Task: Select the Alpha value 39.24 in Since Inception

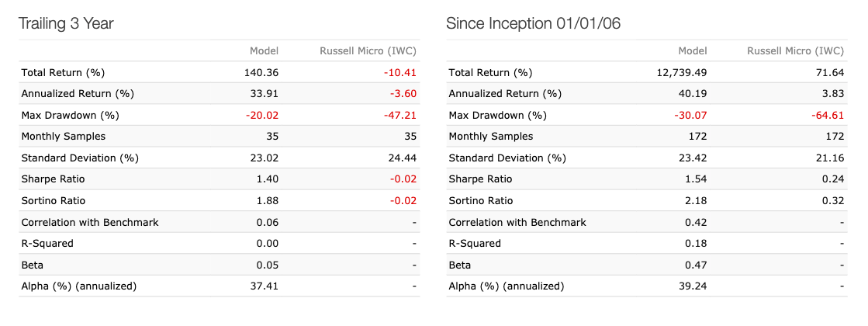Action: [x=693, y=286]
